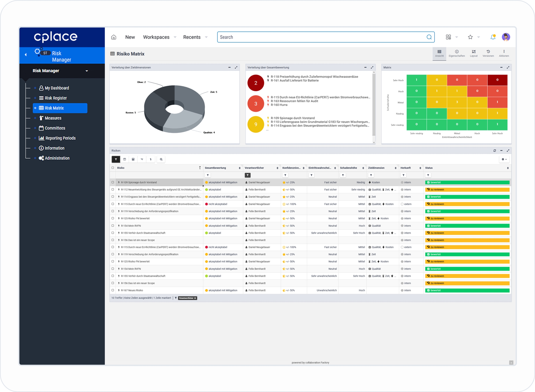
Task: Switch to the Ansicht tab
Action: point(439,53)
